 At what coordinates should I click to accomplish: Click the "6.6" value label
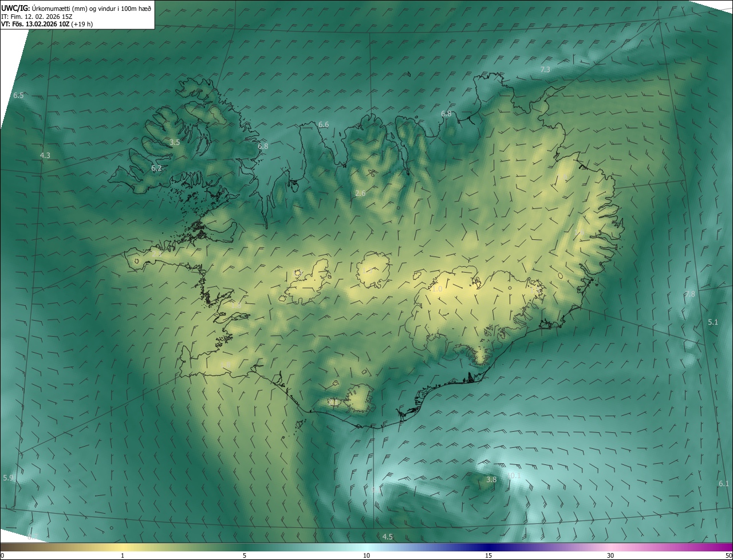[324, 124]
